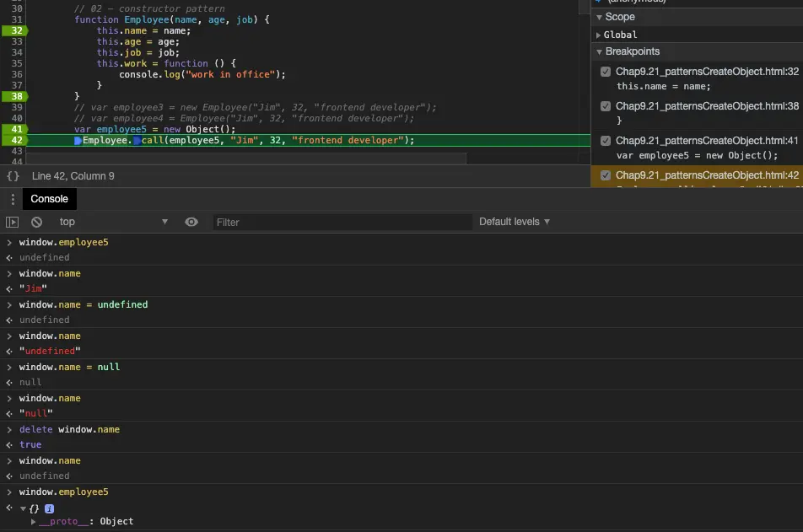
Task: Click the info badge next to the {} object
Action: pyautogui.click(x=49, y=509)
